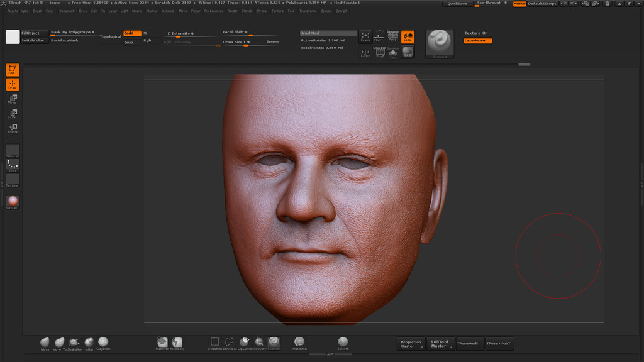The width and height of the screenshot is (644, 362).
Task: Select the Smooth brush
Action: pyautogui.click(x=343, y=344)
